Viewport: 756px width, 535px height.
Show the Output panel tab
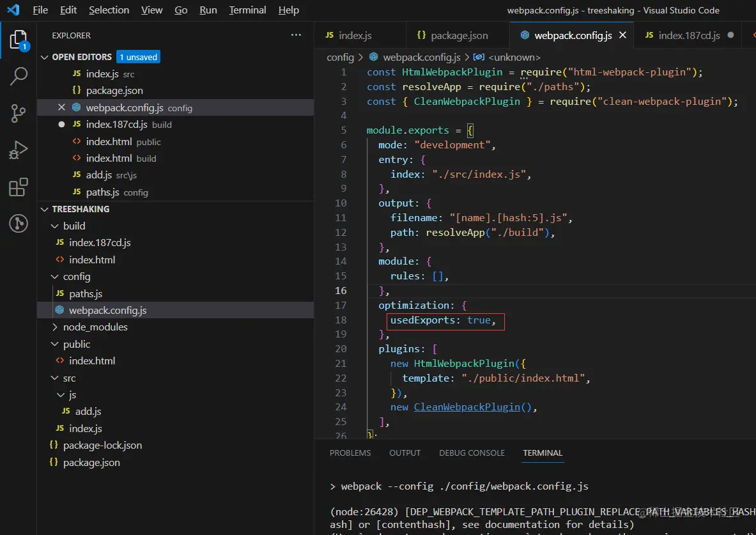405,453
